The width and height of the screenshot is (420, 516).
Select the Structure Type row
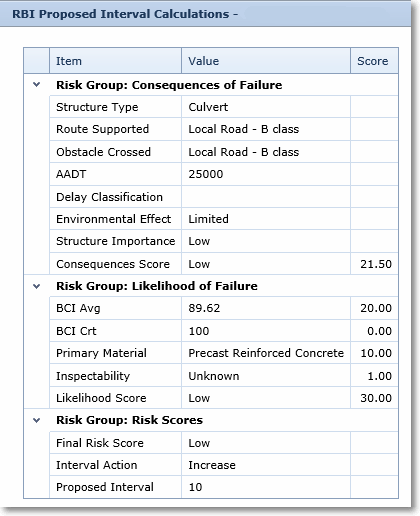(x=224, y=107)
